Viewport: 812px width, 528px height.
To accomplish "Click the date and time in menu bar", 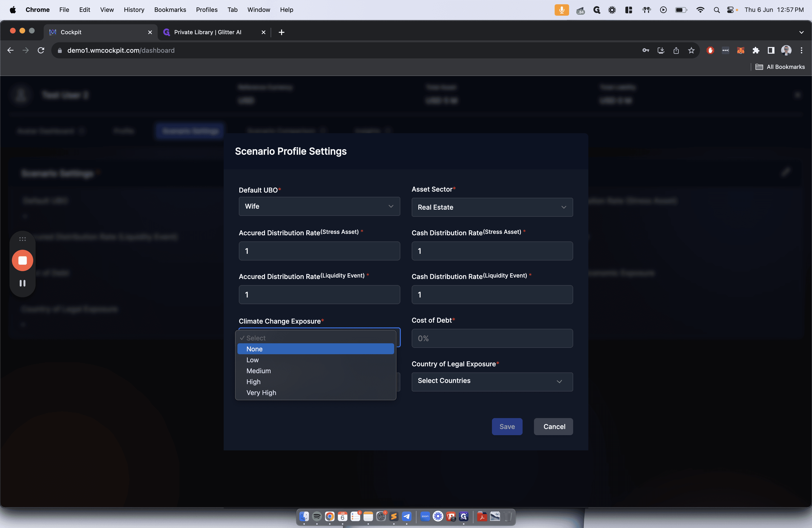I will [x=774, y=10].
